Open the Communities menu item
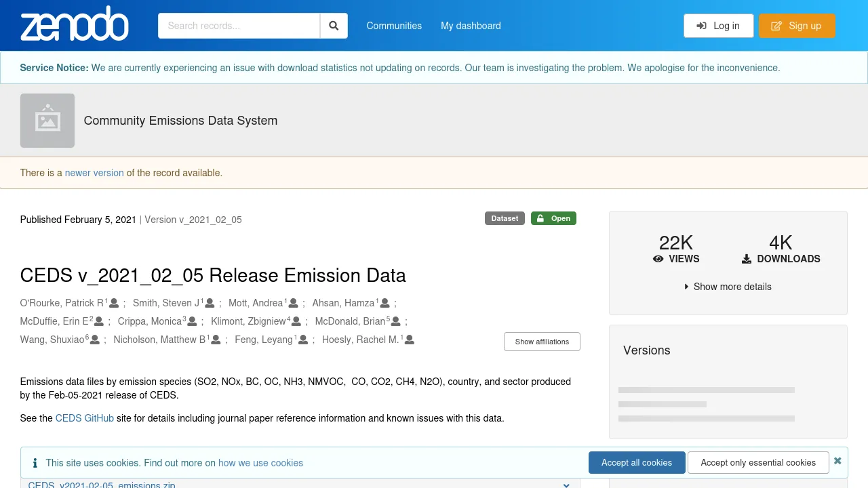Screen dimensions: 868x488 click(x=394, y=26)
